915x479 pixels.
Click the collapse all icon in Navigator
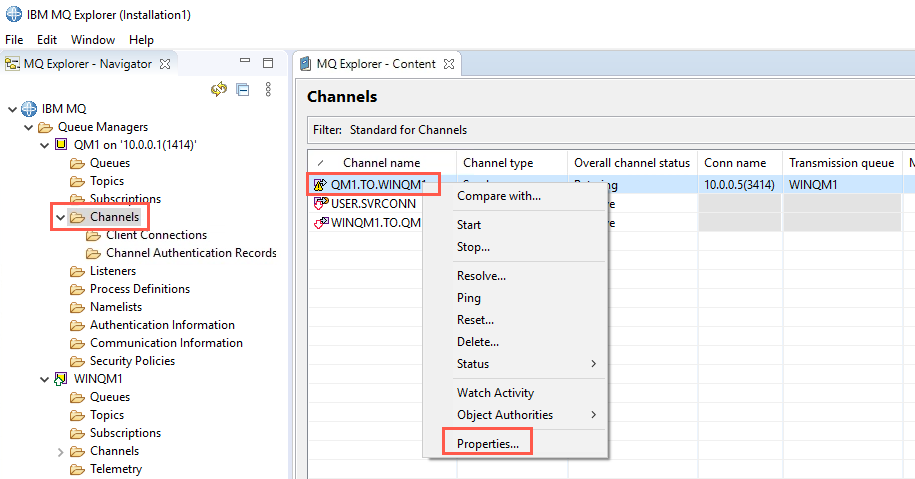click(243, 89)
